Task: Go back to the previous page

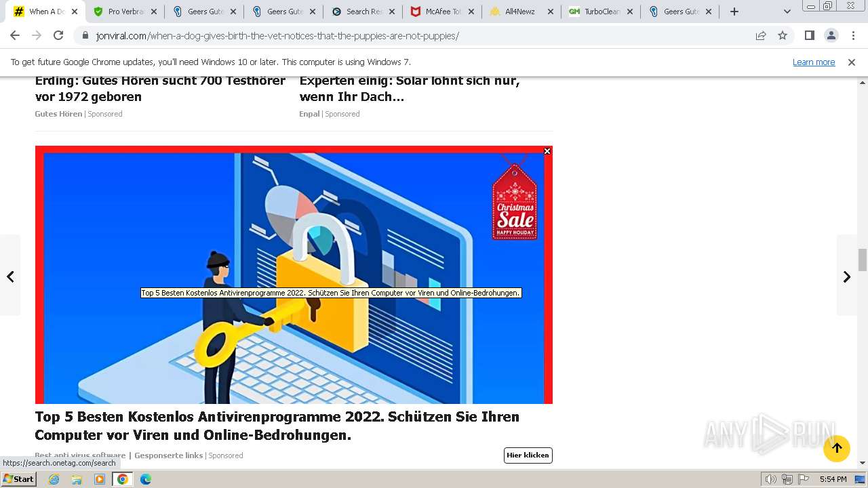Action: (15, 35)
